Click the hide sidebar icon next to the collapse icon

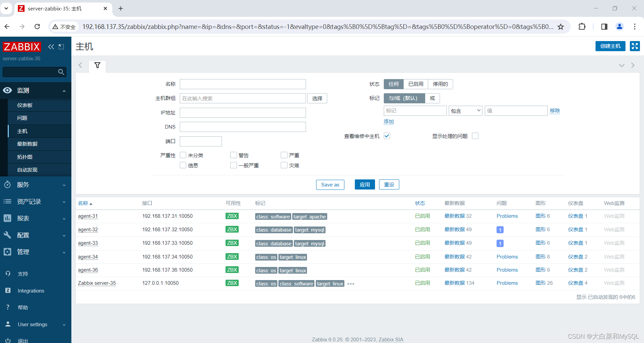[x=61, y=47]
